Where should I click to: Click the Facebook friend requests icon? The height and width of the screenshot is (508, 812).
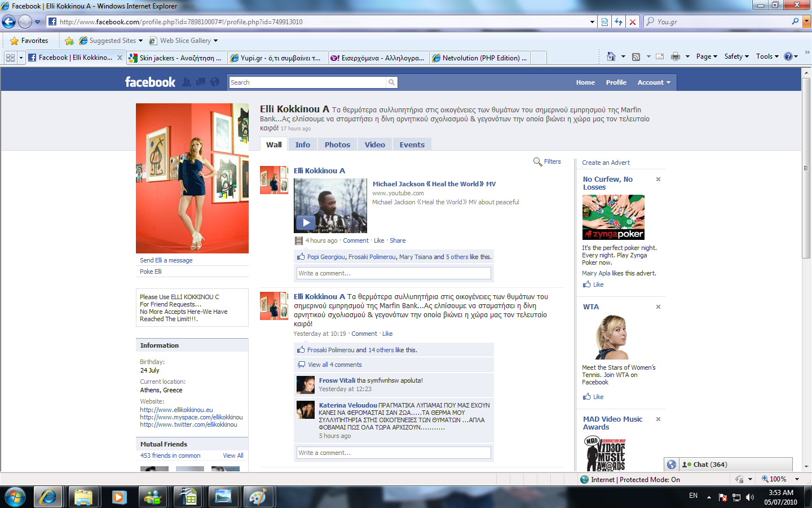click(x=187, y=82)
